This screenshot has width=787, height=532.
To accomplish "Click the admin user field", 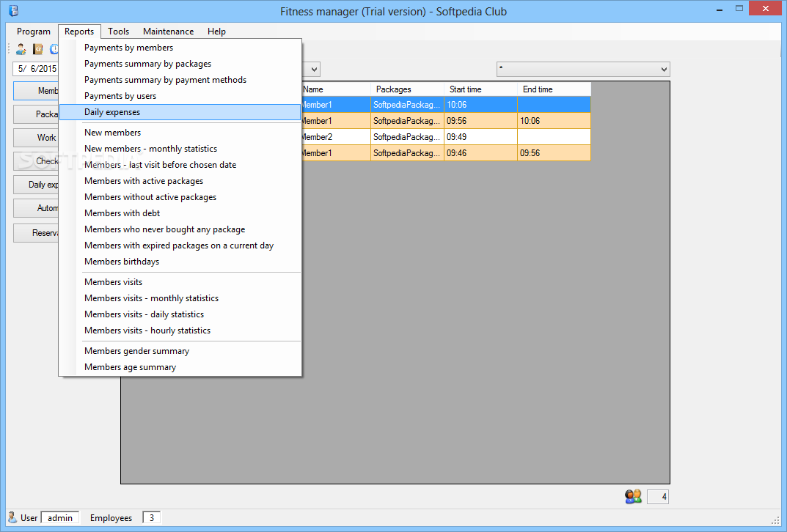I will point(59,517).
